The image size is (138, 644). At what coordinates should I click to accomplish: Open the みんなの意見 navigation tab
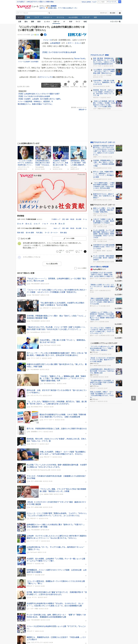coord(73,17)
